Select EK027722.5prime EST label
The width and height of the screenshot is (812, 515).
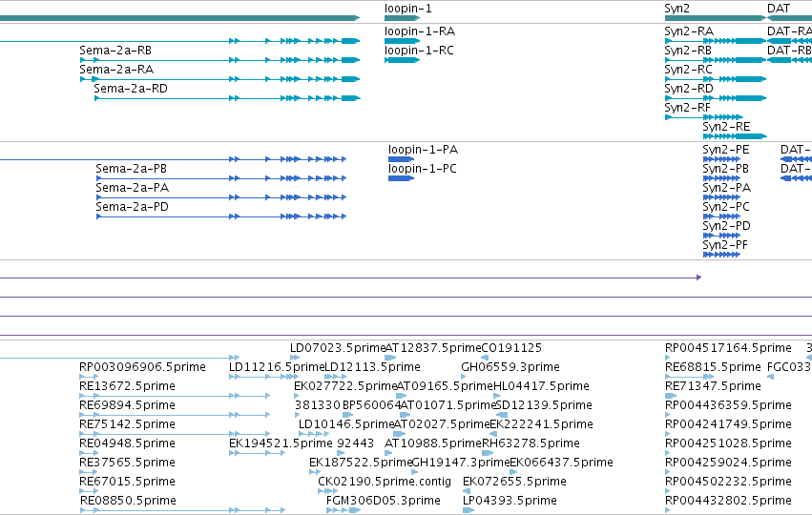(345, 386)
